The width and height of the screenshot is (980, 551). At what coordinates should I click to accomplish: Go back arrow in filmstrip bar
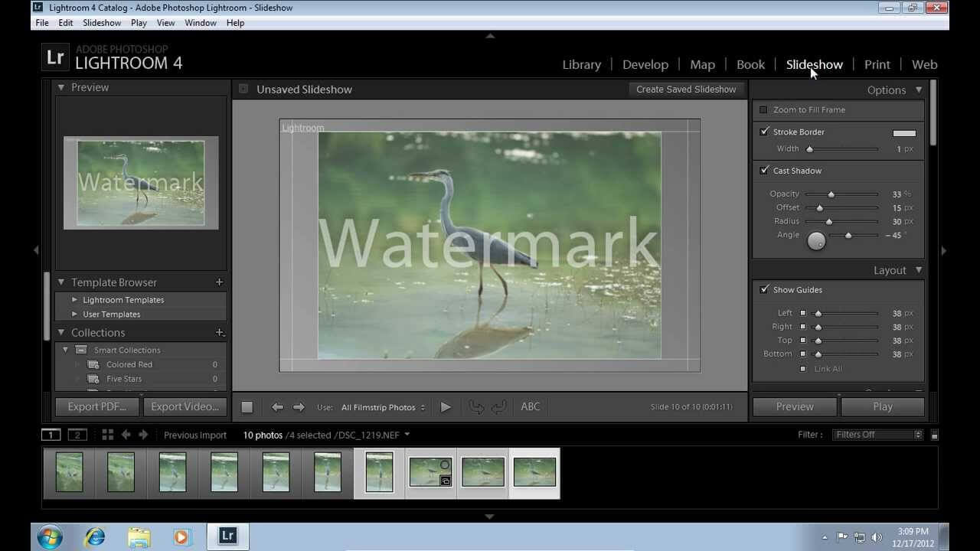tap(126, 435)
